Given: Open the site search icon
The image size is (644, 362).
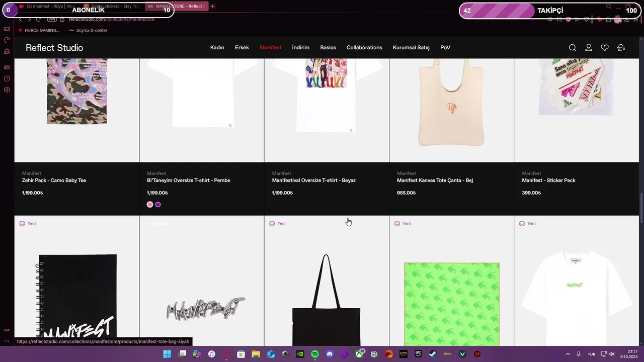Looking at the screenshot, I should 573,48.
